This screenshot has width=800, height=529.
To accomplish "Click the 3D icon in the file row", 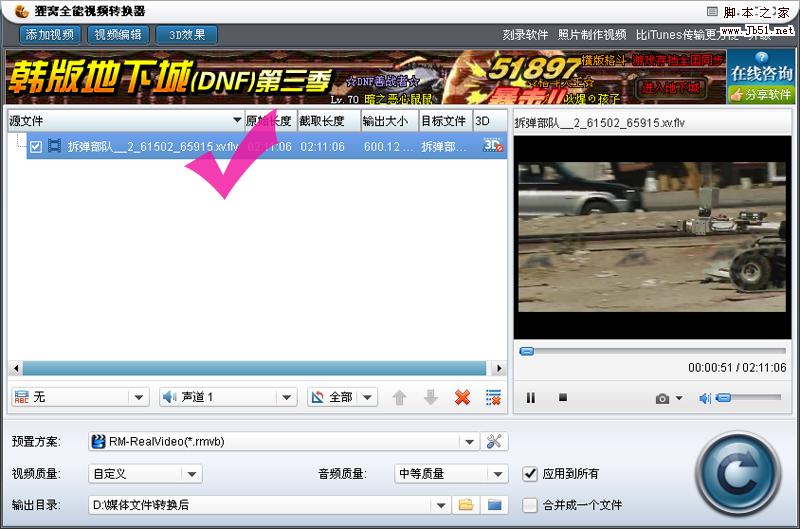I will [492, 145].
